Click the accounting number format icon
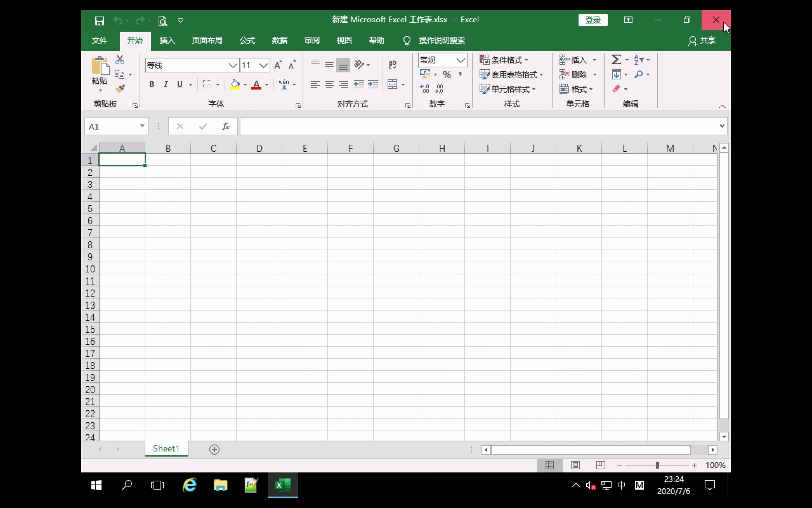Image resolution: width=812 pixels, height=508 pixels. [425, 74]
